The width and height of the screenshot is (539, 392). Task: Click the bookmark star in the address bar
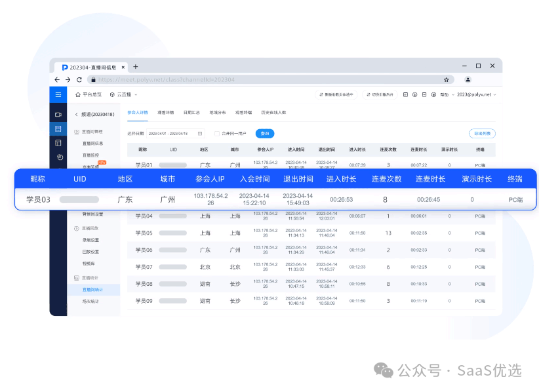click(447, 79)
